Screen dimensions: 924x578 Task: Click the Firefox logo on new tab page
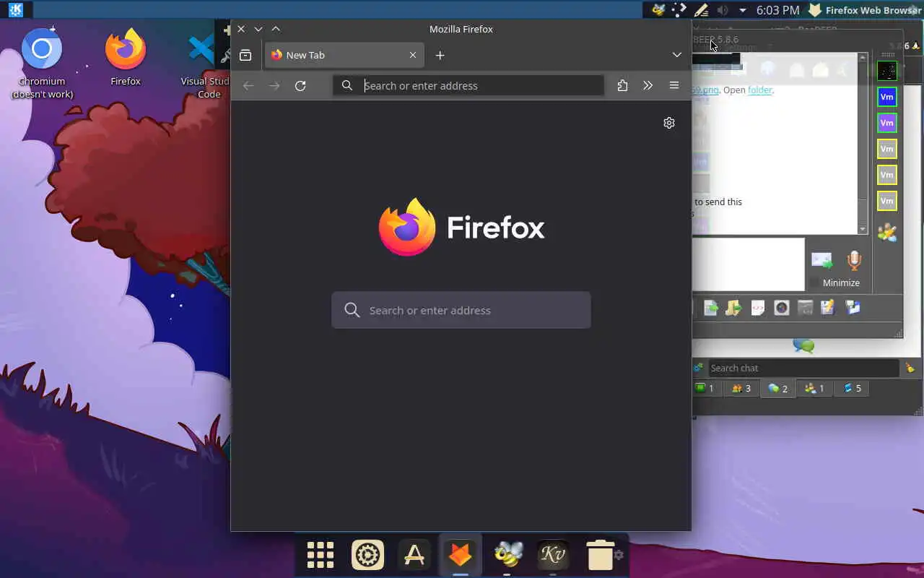461,228
